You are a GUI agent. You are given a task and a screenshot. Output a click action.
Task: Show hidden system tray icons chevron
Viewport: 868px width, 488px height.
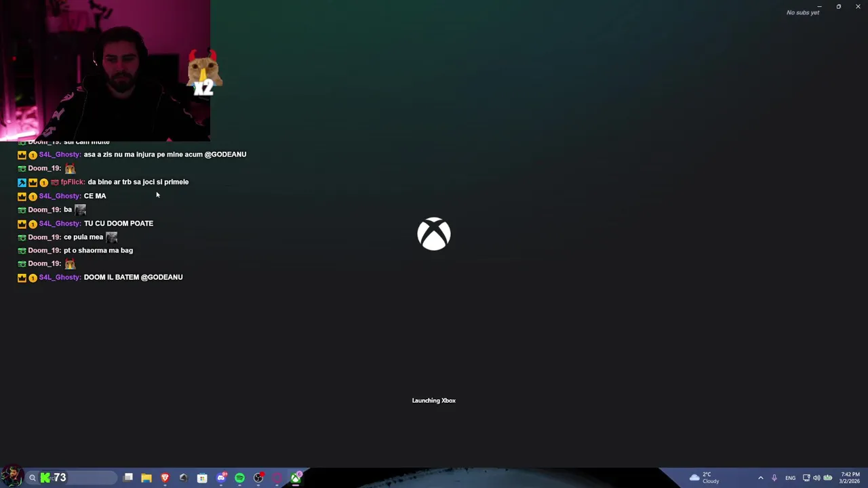click(761, 478)
